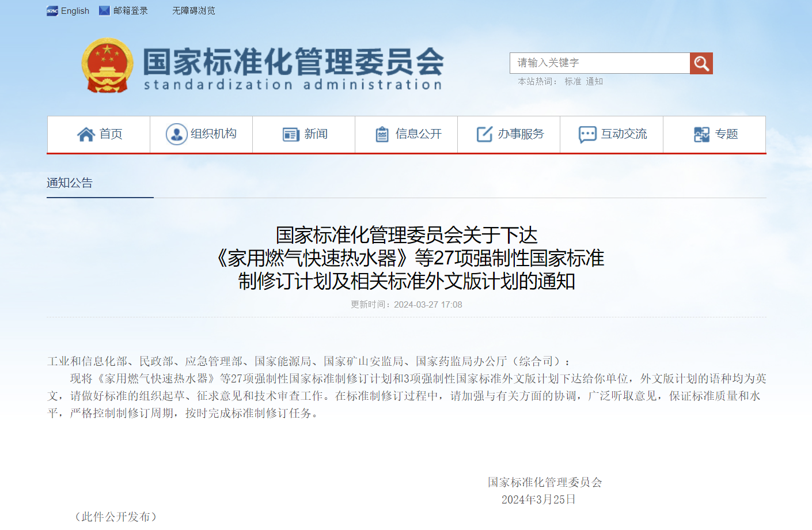The image size is (812, 530).
Task: Click the signature 国家标准化管理委员会 in the body
Action: tap(545, 482)
